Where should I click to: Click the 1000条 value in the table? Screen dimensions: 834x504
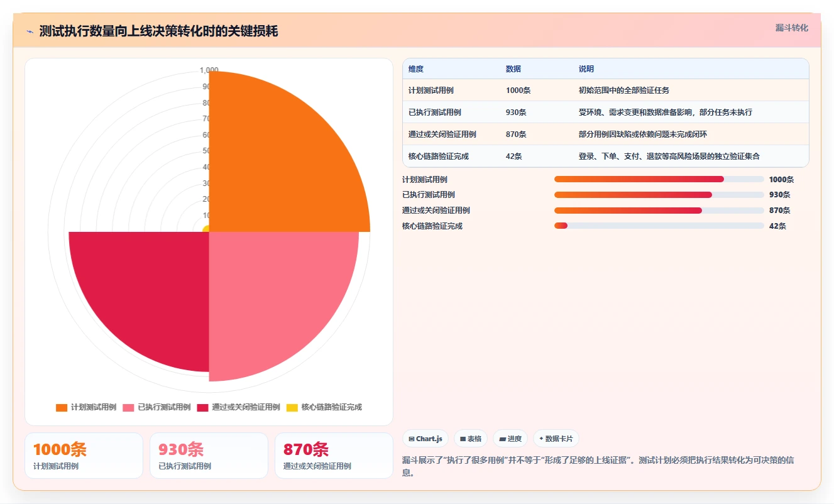pyautogui.click(x=519, y=90)
